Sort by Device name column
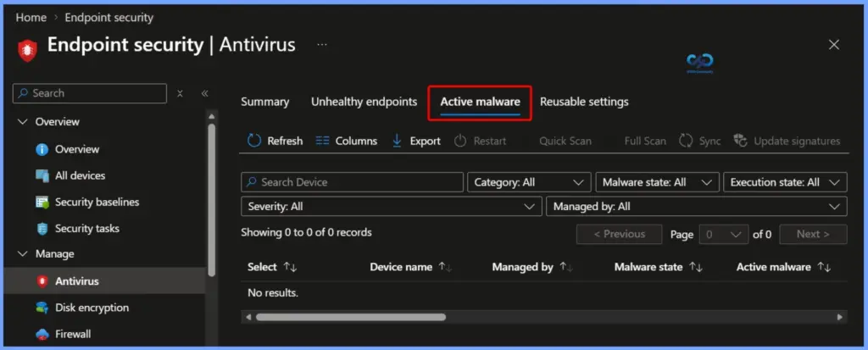The height and width of the screenshot is (350, 868). click(411, 267)
